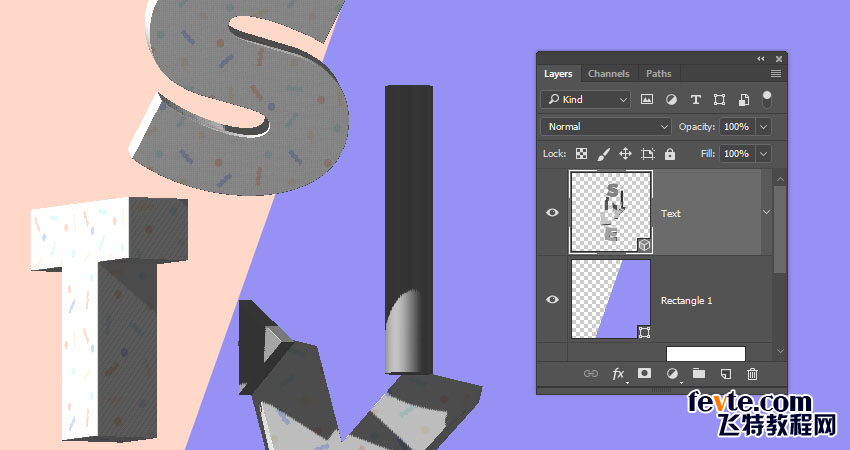Click the layers list scrollbar thumb
Screen dimensions: 850x450
[x=780, y=229]
